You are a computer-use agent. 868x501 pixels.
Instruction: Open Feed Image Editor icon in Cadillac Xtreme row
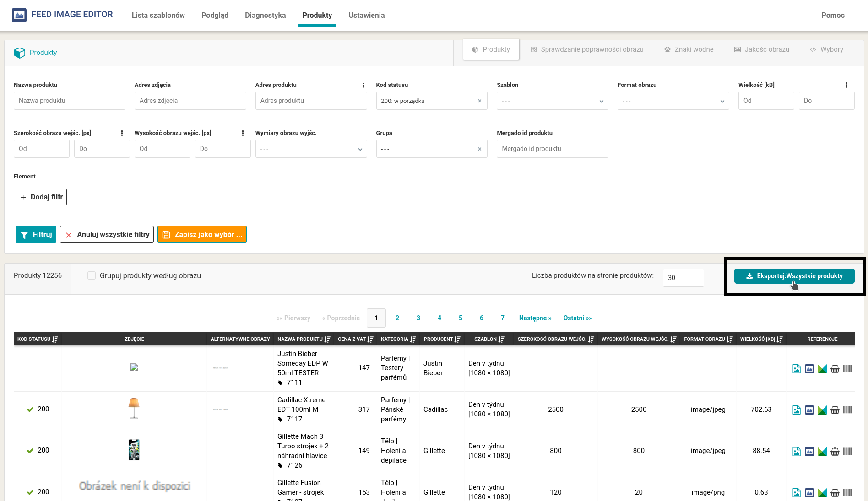tap(809, 410)
